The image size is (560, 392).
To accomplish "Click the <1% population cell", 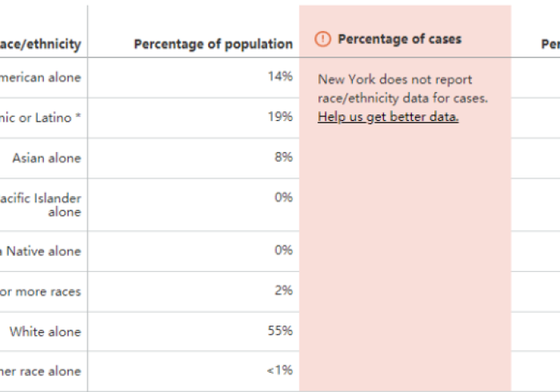I will 280,370.
